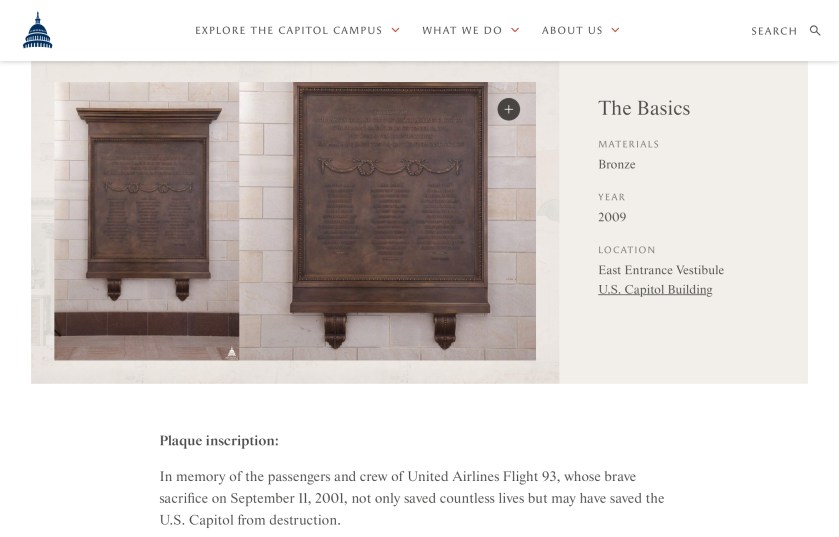The width and height of the screenshot is (839, 537).
Task: Click the heading The Basics
Action: tap(644, 108)
